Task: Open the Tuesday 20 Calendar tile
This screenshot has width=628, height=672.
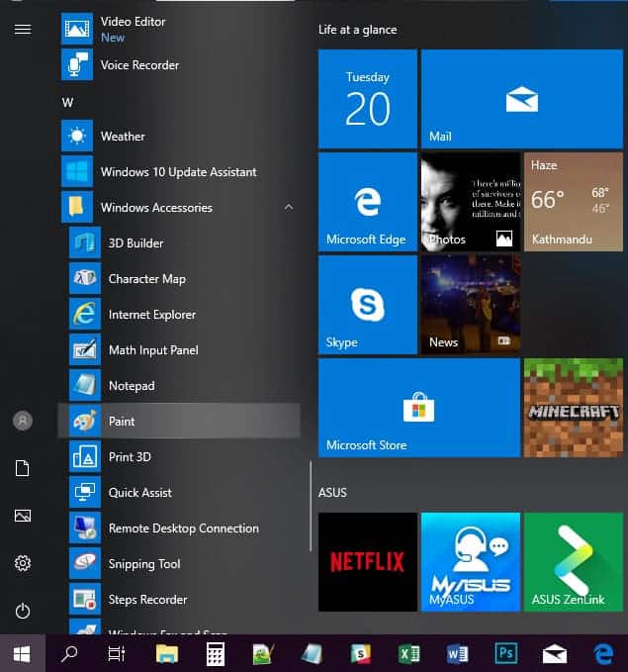Action: point(368,99)
